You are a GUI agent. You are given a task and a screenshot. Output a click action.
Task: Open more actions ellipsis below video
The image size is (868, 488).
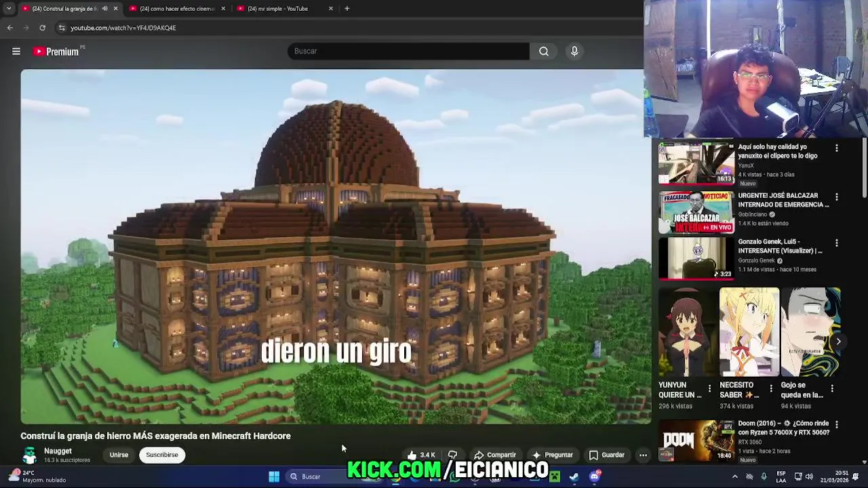[x=643, y=455]
